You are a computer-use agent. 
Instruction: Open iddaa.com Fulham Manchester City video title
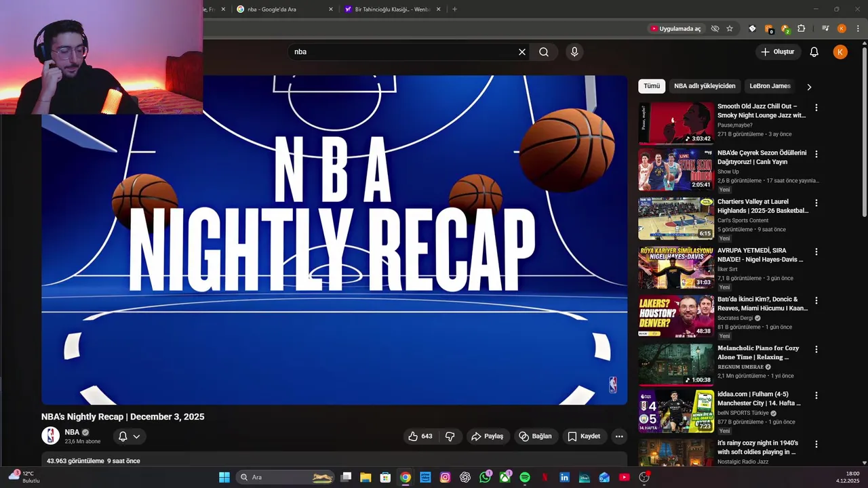[759, 399]
